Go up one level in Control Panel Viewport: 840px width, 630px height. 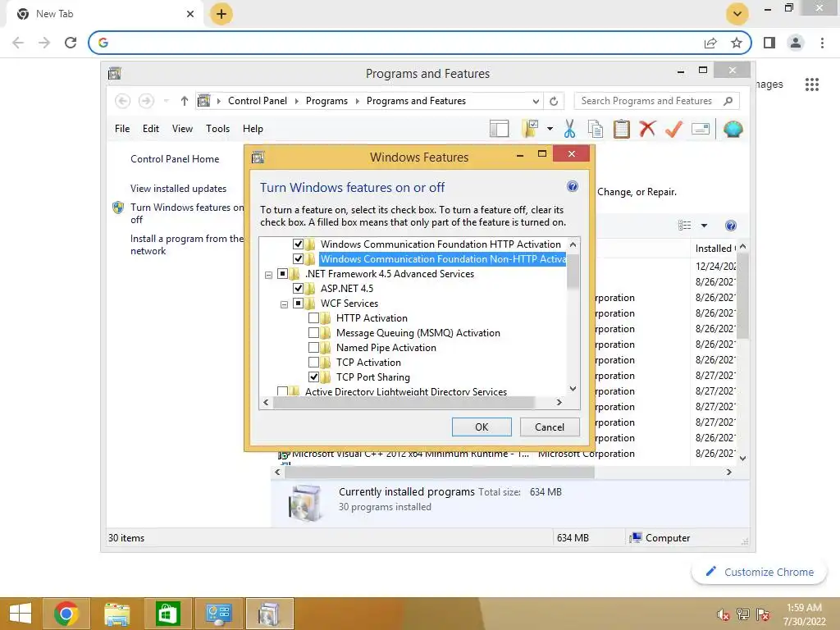coord(185,101)
